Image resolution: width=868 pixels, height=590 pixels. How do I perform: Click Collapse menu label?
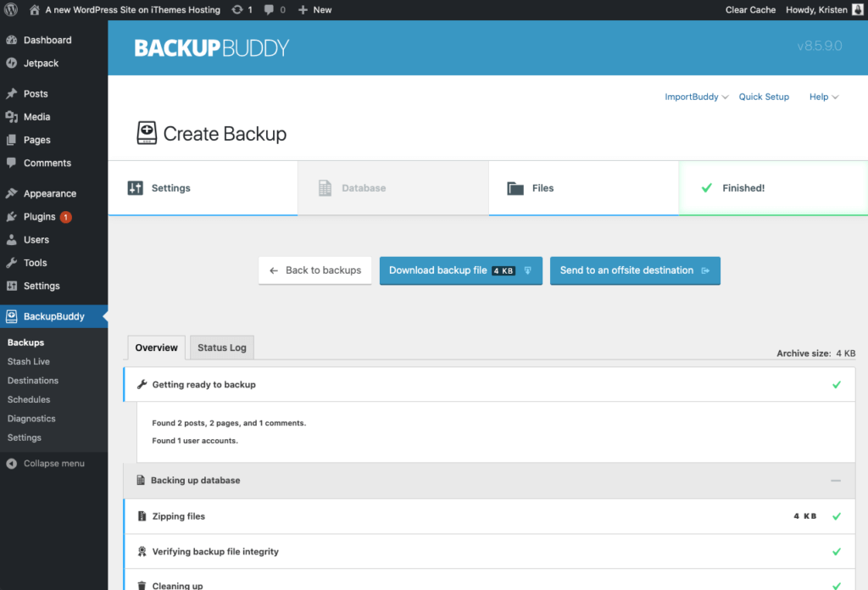53,464
